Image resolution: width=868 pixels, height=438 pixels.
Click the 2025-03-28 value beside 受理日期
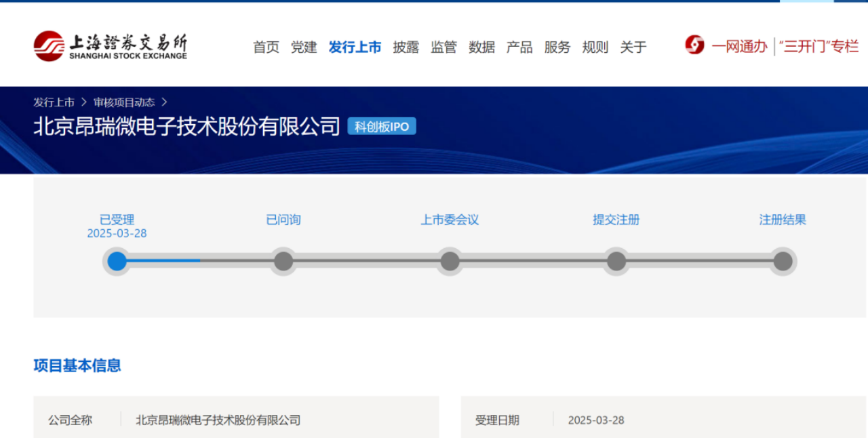596,420
